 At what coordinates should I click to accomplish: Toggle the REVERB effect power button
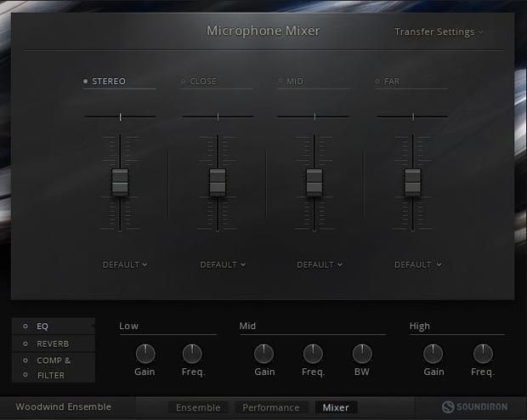pos(25,343)
